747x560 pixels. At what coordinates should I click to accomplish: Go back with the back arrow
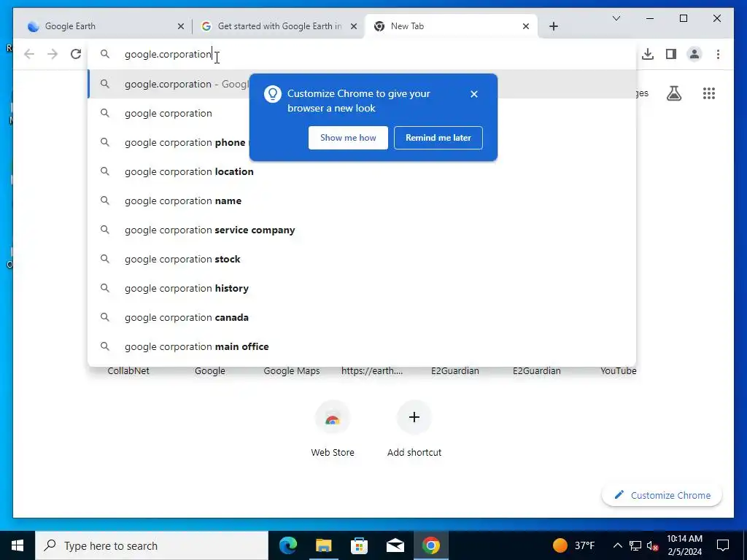29,54
